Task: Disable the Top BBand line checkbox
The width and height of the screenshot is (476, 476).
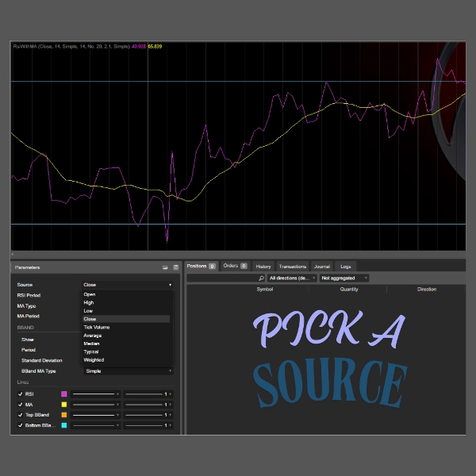Action: (x=21, y=415)
